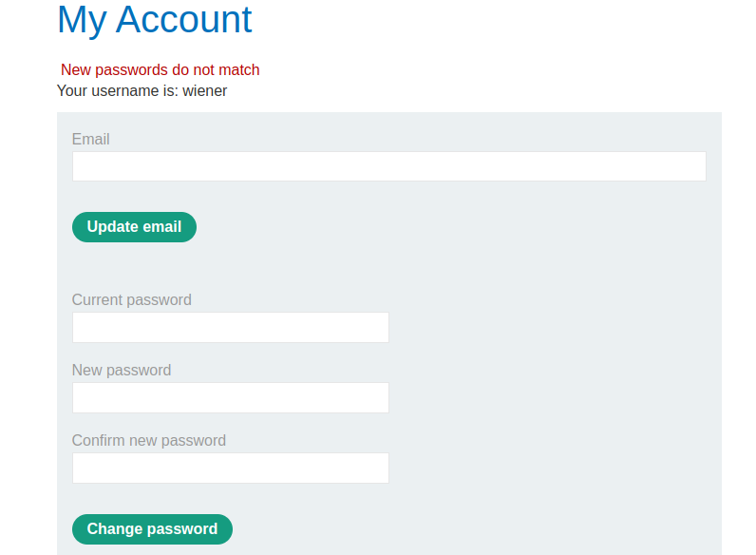Select the New password input box
This screenshot has width=756, height=555.
tap(230, 397)
